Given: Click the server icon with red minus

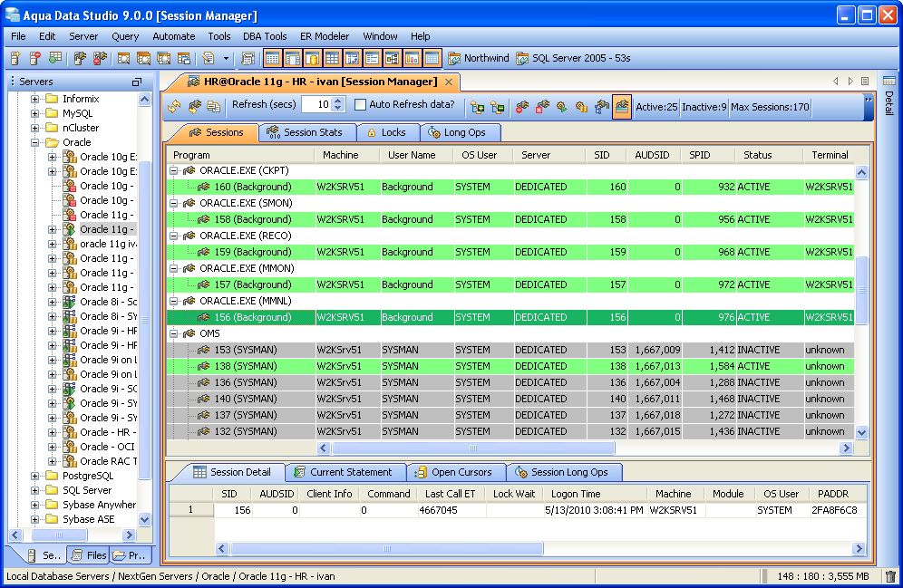Looking at the screenshot, I should click(x=35, y=58).
